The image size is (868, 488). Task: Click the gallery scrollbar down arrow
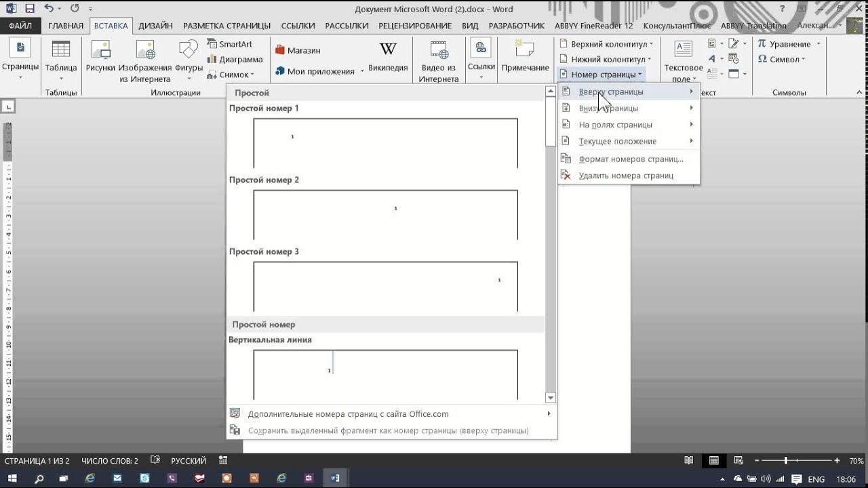[x=551, y=398]
